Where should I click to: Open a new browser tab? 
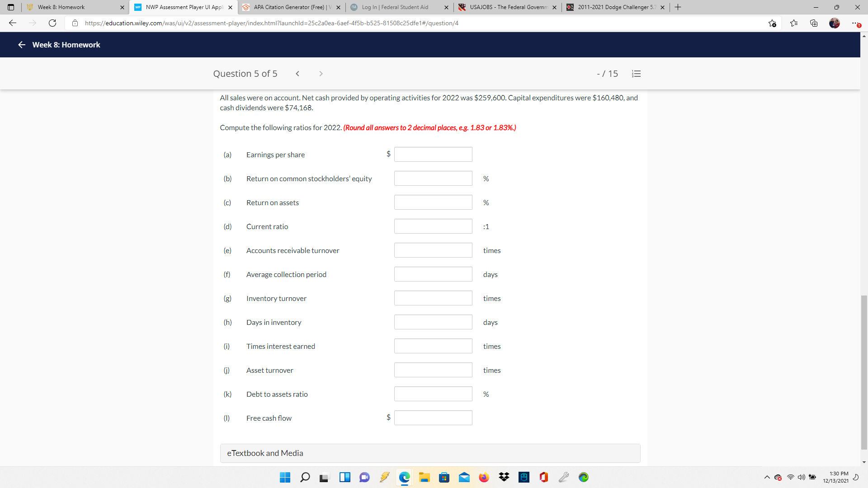677,7
